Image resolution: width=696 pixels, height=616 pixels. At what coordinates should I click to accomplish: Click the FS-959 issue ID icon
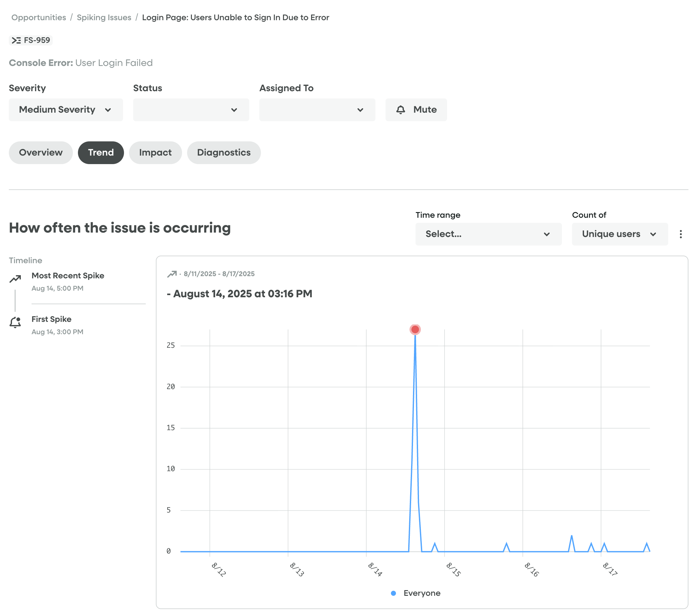[16, 40]
